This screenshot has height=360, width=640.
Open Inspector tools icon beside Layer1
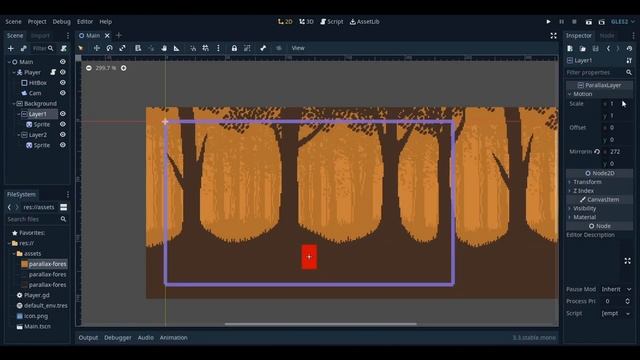point(629,60)
